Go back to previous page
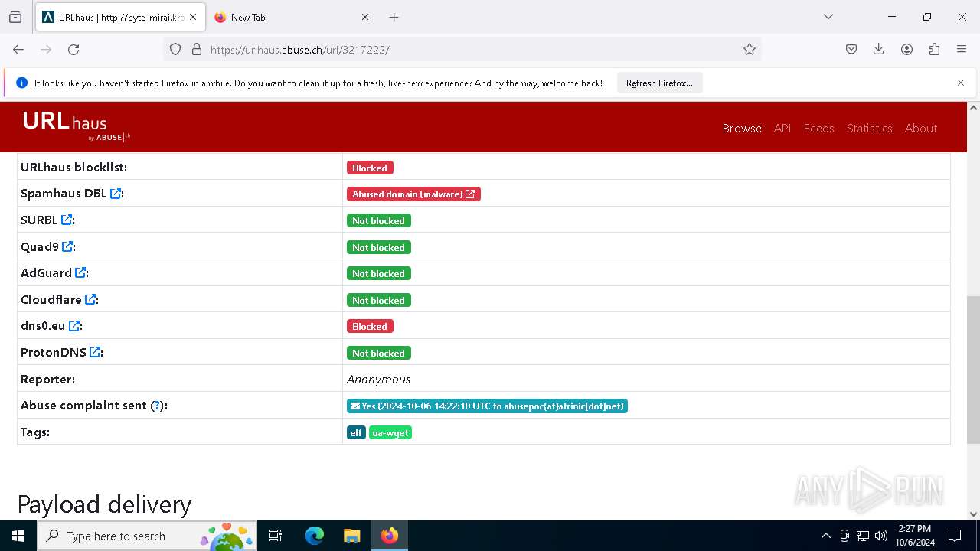This screenshot has width=980, height=551. (x=18, y=49)
